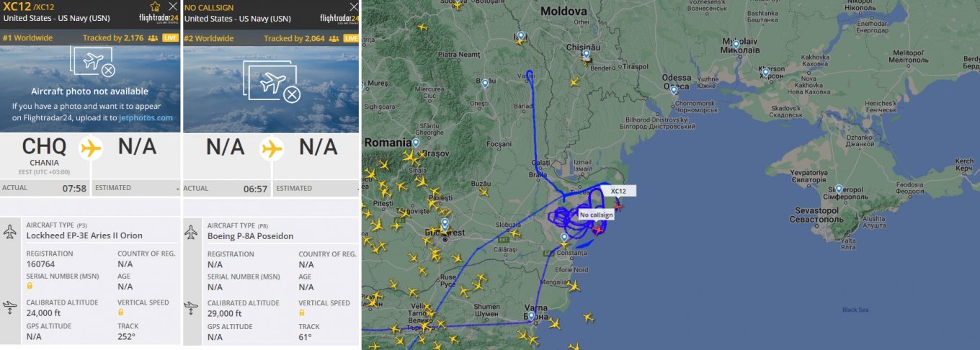
Task: Click the locked serial number padlock icon
Action: [x=30, y=287]
